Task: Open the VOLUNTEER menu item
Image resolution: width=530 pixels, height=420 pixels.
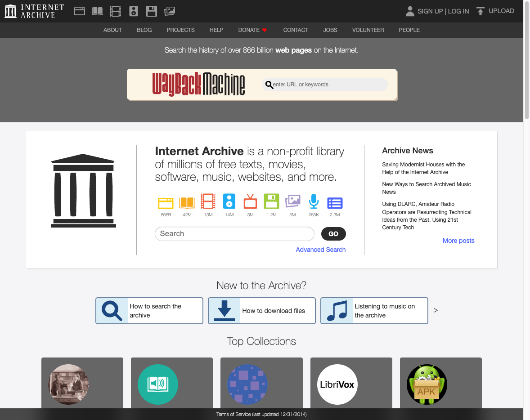Action: [368, 30]
